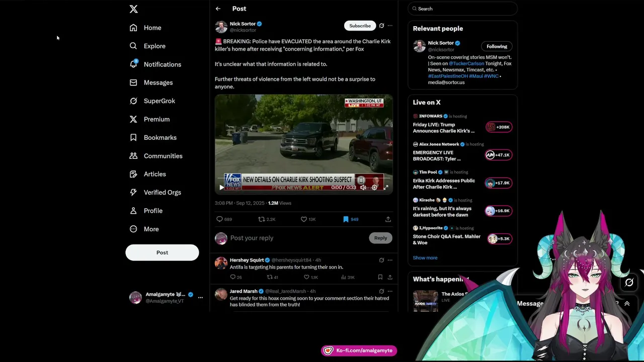This screenshot has height=362, width=644.
Task: Click the Verified Orgs lightning icon
Action: pos(133,192)
